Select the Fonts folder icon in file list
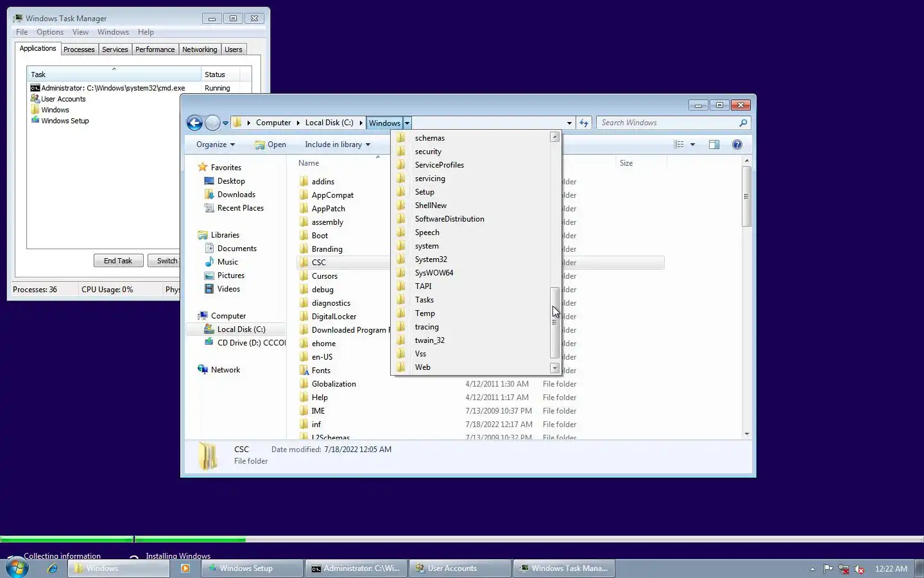The image size is (924, 578). pos(304,370)
